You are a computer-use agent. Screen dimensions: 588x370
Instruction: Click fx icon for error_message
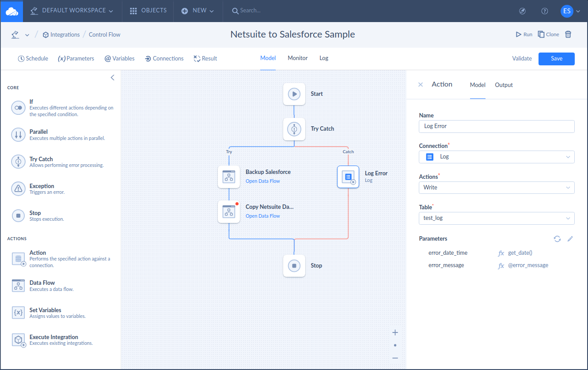pyautogui.click(x=501, y=266)
